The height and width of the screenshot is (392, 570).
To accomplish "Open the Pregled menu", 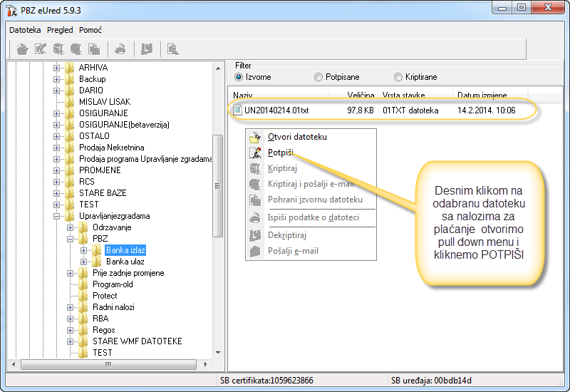I will tap(60, 30).
